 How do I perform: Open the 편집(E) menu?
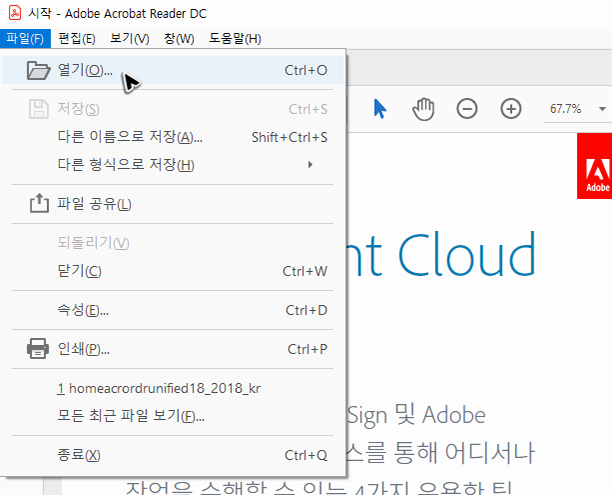pos(77,38)
